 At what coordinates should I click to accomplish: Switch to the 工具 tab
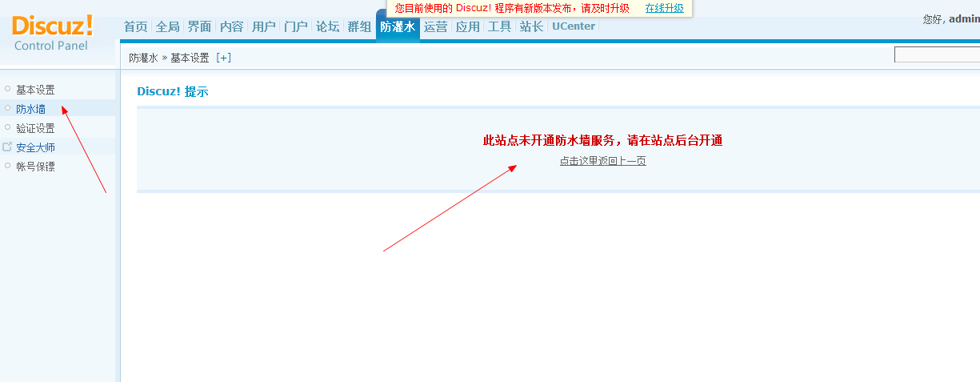(500, 26)
